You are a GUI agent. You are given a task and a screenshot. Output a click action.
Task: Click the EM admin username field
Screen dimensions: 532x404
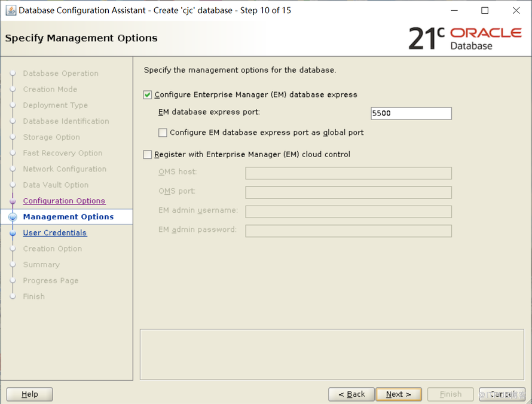coord(348,212)
